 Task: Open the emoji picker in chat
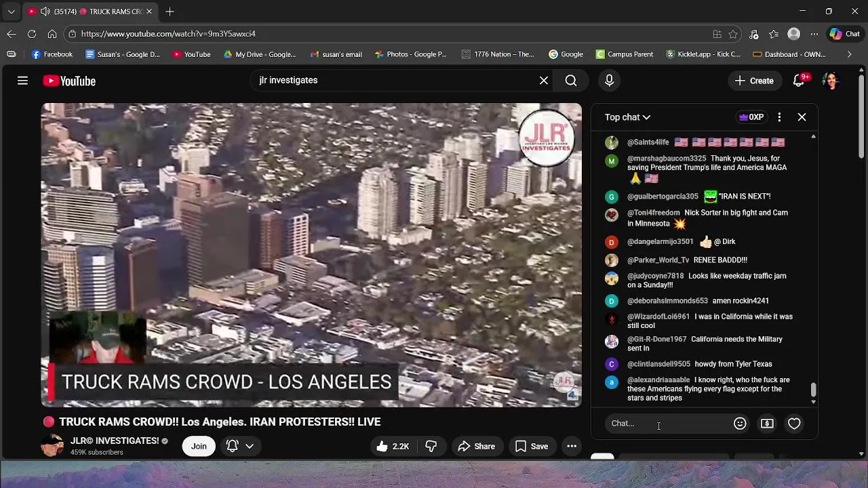click(740, 424)
